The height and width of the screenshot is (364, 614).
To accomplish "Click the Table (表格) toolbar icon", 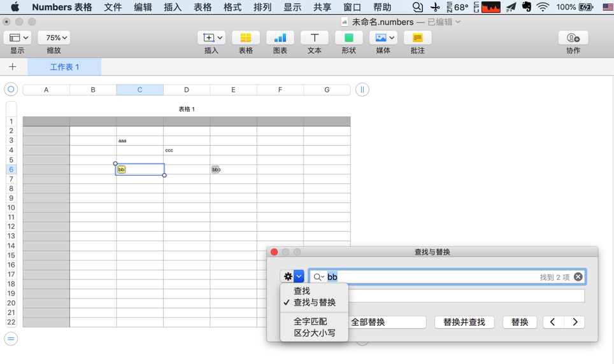I will pyautogui.click(x=245, y=38).
